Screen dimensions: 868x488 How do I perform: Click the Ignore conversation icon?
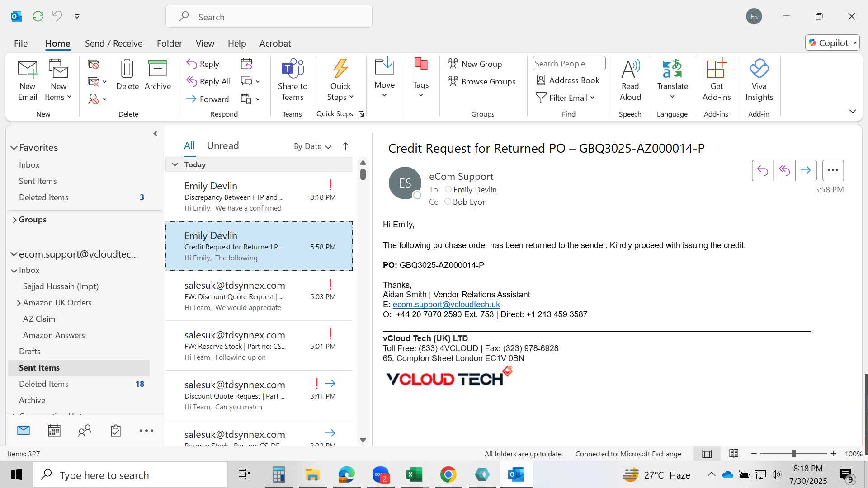93,65
